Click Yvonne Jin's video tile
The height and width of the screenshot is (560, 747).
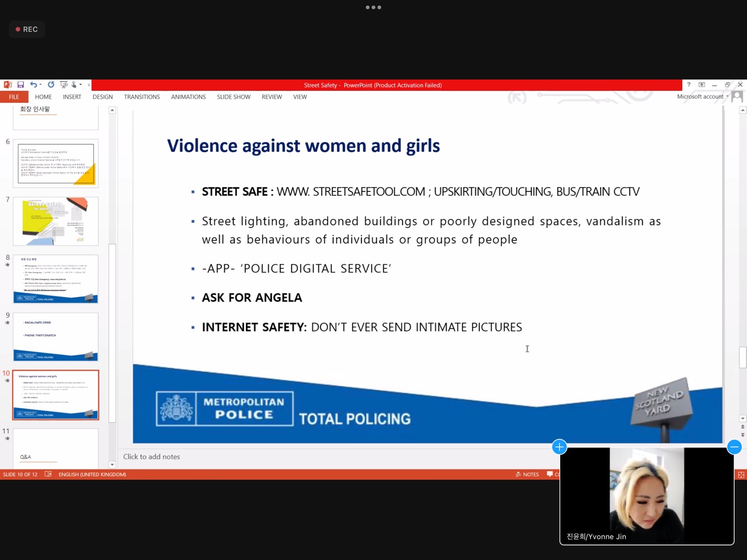tap(647, 496)
